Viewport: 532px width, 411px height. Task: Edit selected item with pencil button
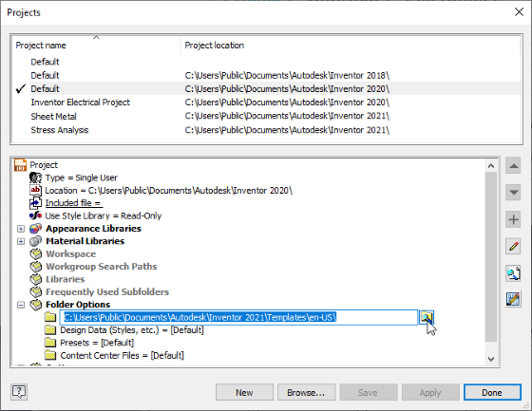click(x=513, y=246)
